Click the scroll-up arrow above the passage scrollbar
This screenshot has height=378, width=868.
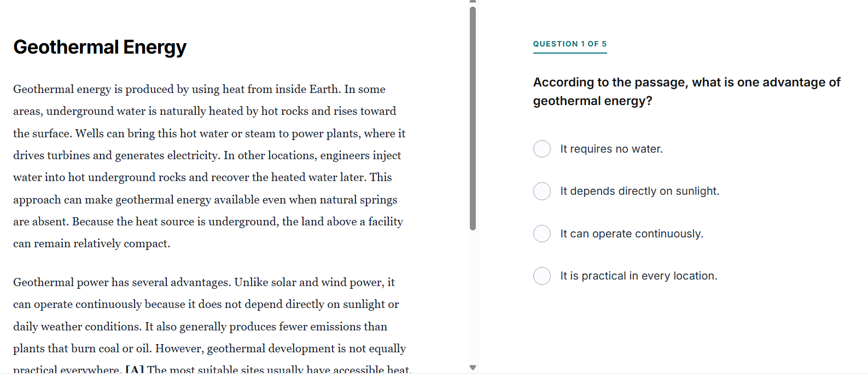473,2
